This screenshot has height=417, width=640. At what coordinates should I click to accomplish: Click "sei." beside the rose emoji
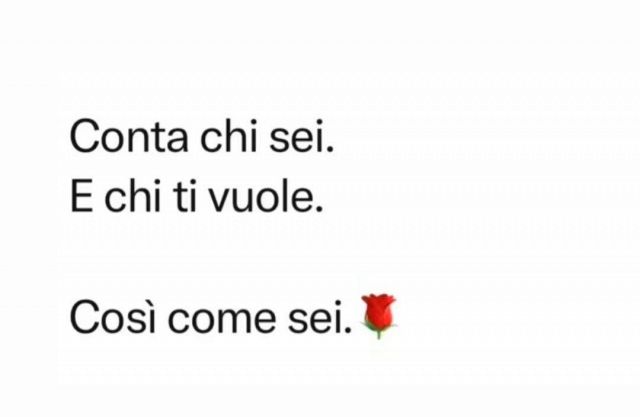point(320,317)
